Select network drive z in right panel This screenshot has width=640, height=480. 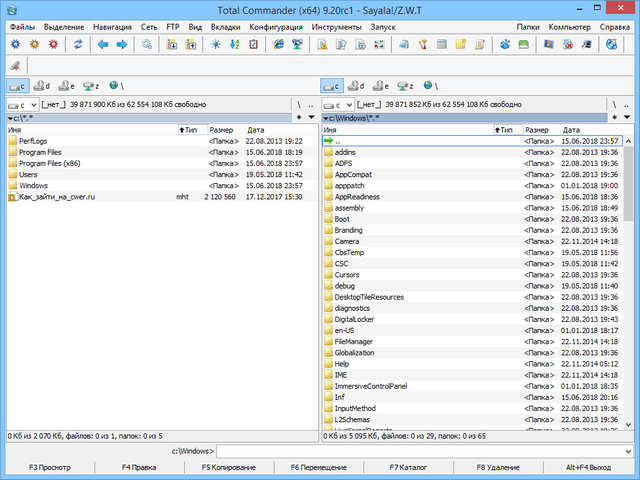tap(405, 86)
